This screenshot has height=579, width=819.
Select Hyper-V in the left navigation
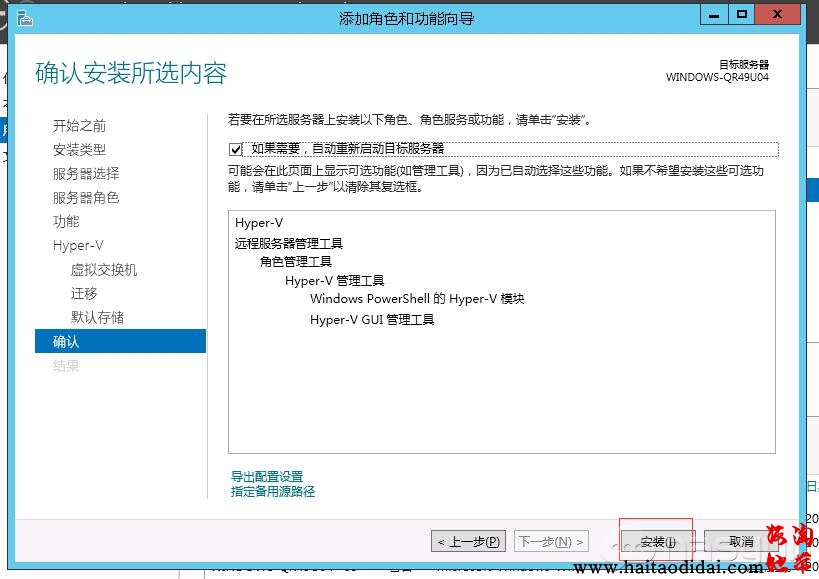click(x=78, y=246)
